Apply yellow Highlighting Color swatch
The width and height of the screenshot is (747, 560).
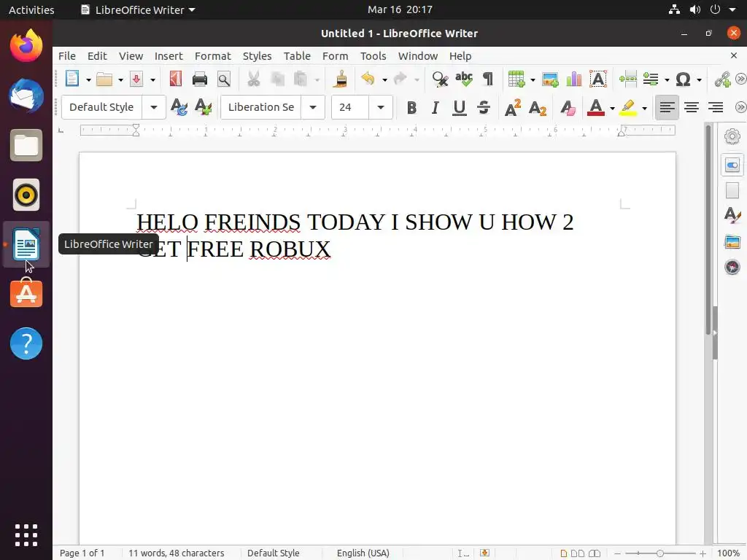(x=628, y=108)
